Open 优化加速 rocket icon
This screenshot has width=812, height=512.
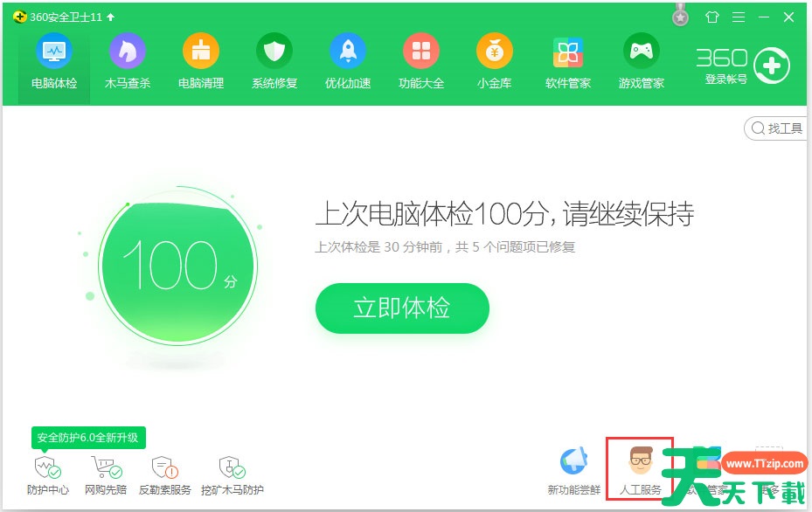(348, 52)
